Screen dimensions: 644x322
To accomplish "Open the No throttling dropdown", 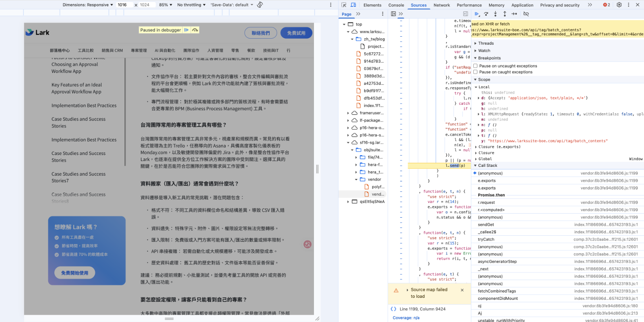I will tap(191, 5).
